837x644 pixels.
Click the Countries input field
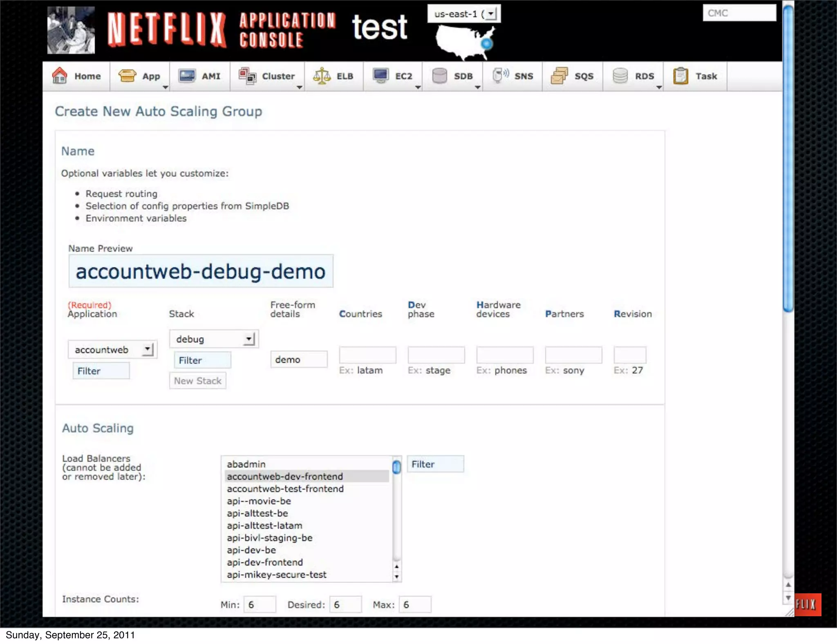pos(367,355)
